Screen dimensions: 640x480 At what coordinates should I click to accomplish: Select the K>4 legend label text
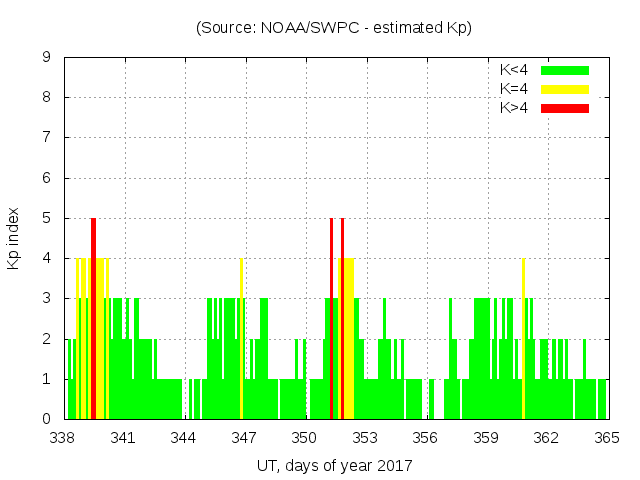point(514,107)
